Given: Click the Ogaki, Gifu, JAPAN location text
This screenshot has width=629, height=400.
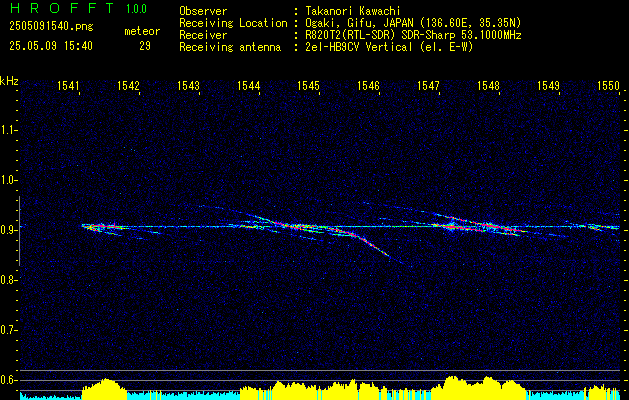Looking at the screenshot, I should pyautogui.click(x=413, y=23).
